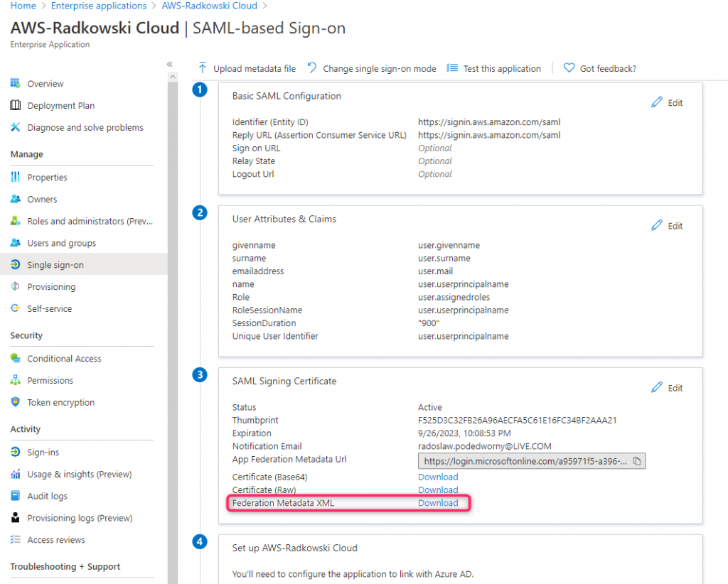This screenshot has height=584, width=728.
Task: Click the Properties bars icon
Action: (16, 177)
